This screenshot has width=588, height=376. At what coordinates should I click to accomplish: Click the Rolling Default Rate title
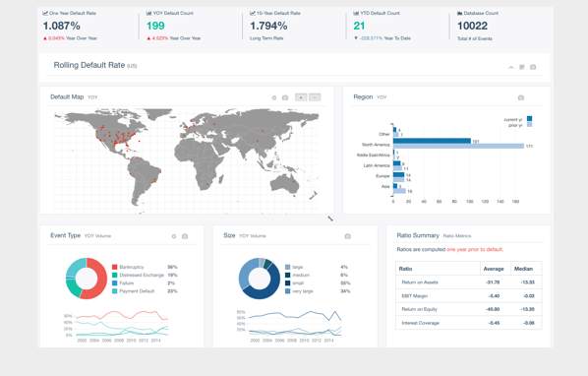click(89, 65)
